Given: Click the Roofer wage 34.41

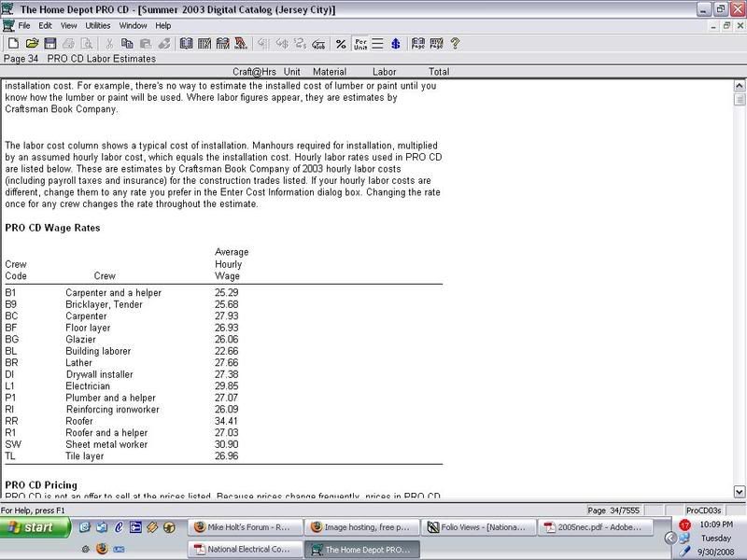Looking at the screenshot, I should tap(226, 421).
